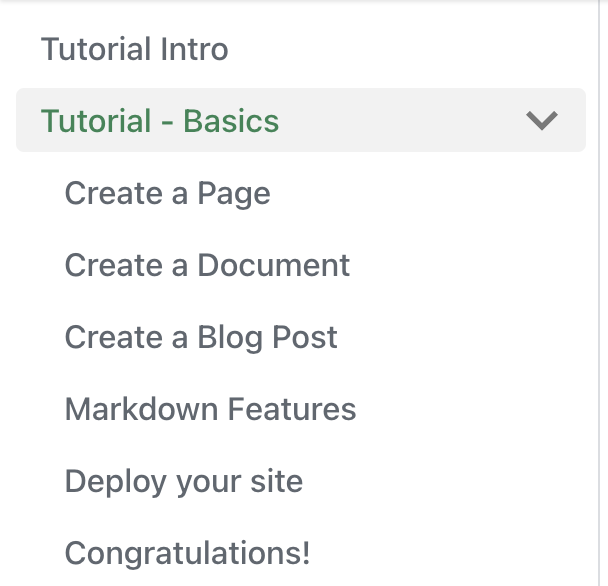
Task: Open the Tutorial Intro page
Action: click(135, 49)
